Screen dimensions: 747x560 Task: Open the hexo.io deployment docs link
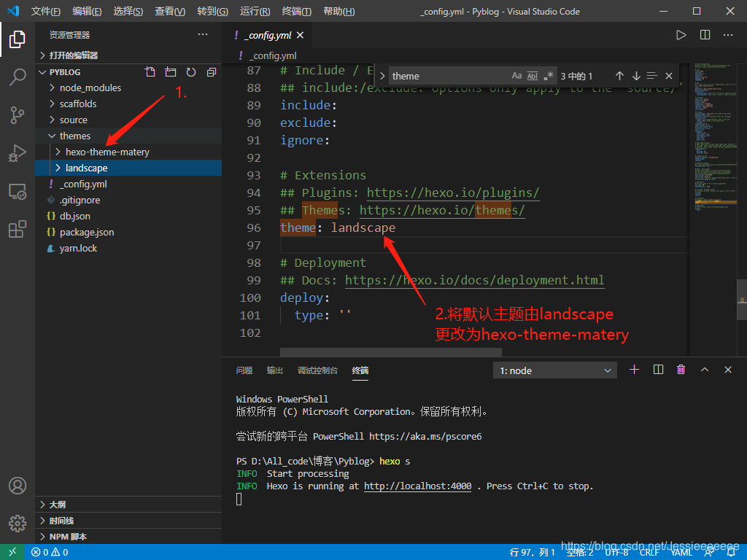474,280
